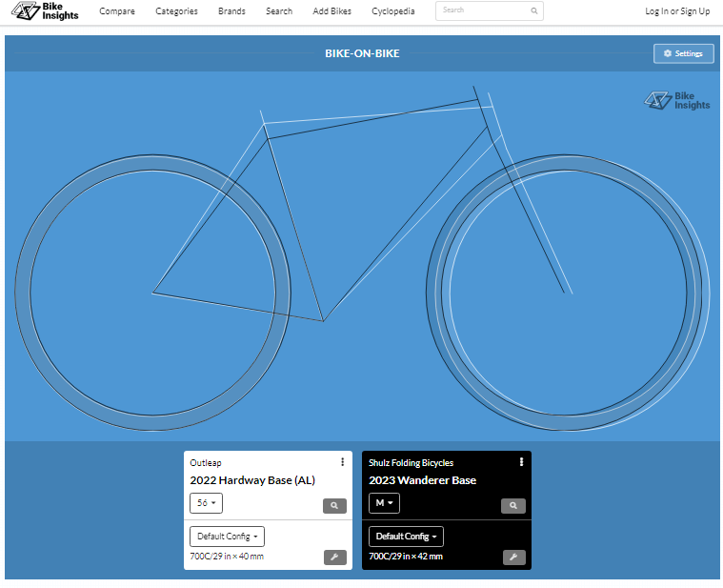Go to the Brands page
The width and height of the screenshot is (723, 588).
coord(231,11)
